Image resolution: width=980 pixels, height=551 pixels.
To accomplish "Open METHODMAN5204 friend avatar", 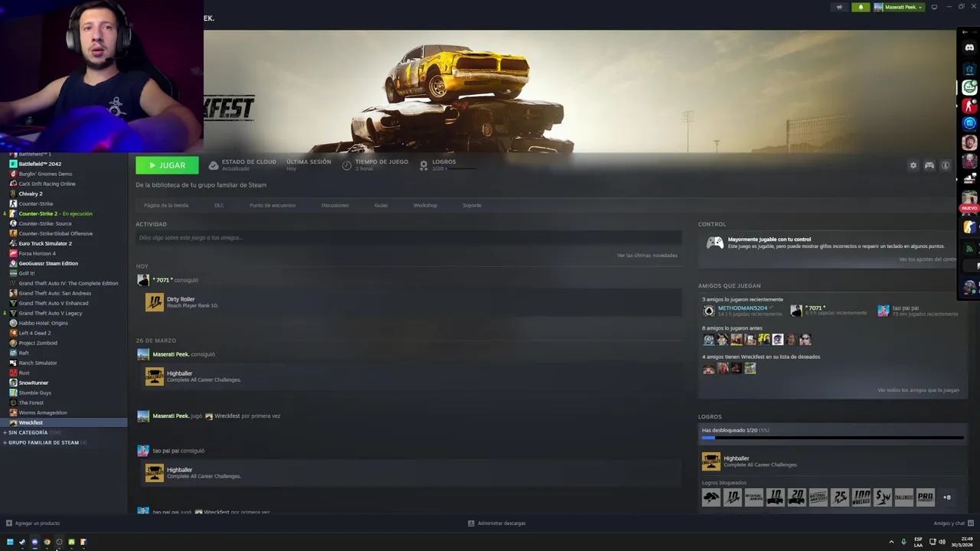I will click(x=708, y=311).
